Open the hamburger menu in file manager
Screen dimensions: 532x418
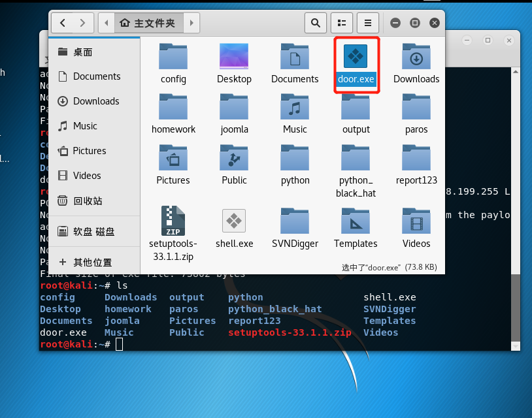pyautogui.click(x=368, y=23)
